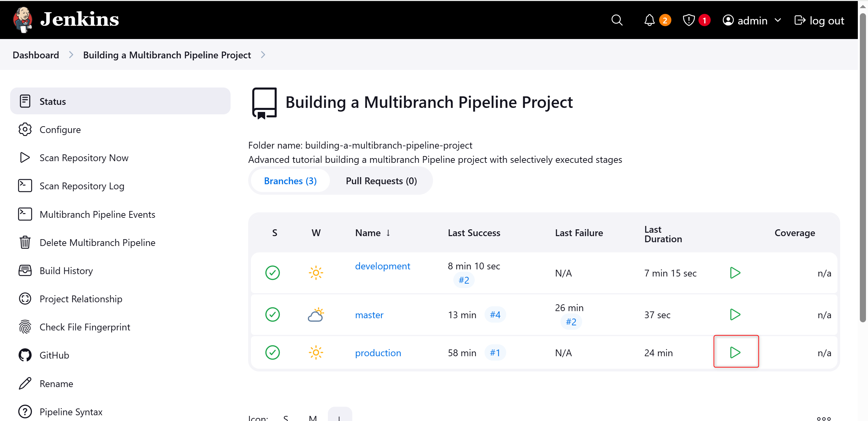Expand chevron after Dashboard breadcrumb
This screenshot has width=868, height=421.
[x=71, y=55]
